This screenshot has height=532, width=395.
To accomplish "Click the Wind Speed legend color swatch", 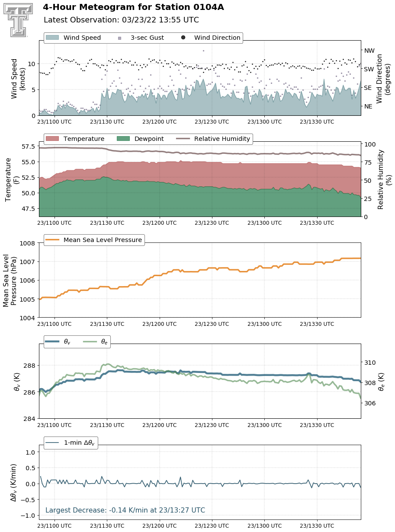I will point(52,38).
